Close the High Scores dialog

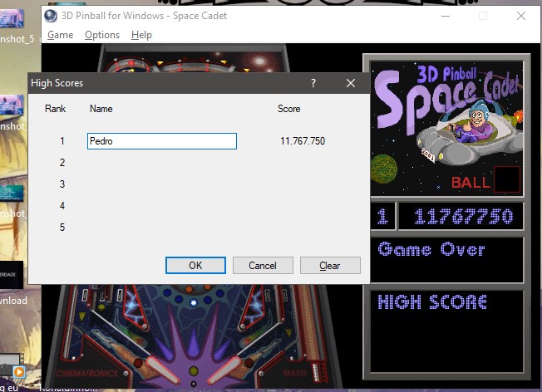pyautogui.click(x=351, y=83)
